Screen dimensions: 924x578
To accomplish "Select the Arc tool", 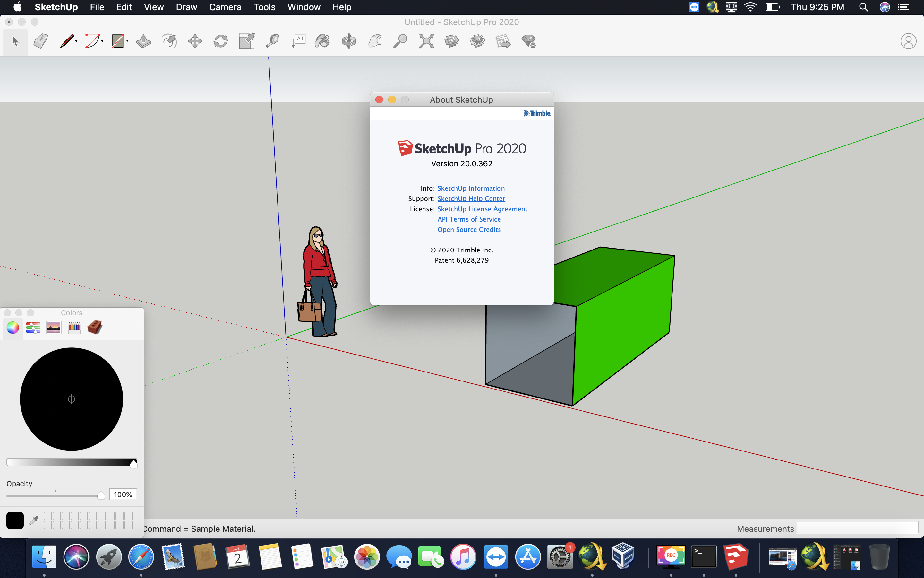I will click(x=92, y=41).
